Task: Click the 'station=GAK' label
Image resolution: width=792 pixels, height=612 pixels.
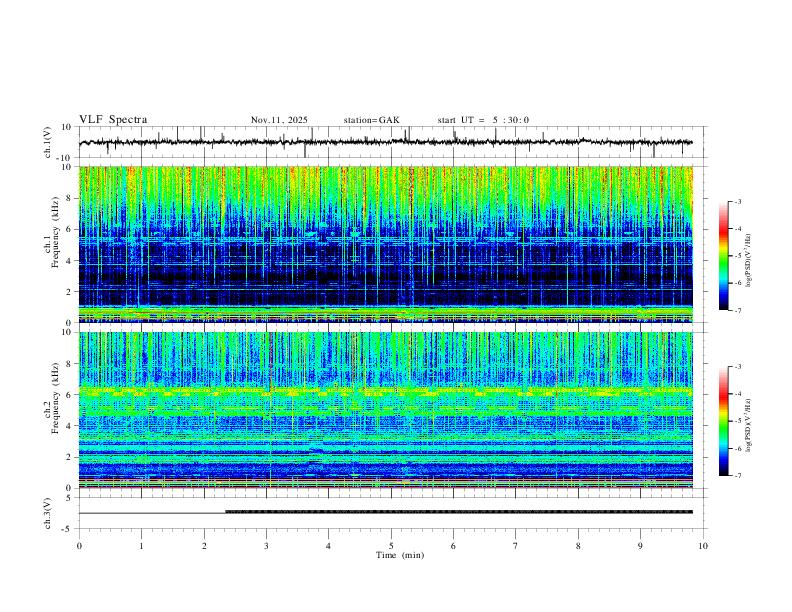Action: coord(371,120)
